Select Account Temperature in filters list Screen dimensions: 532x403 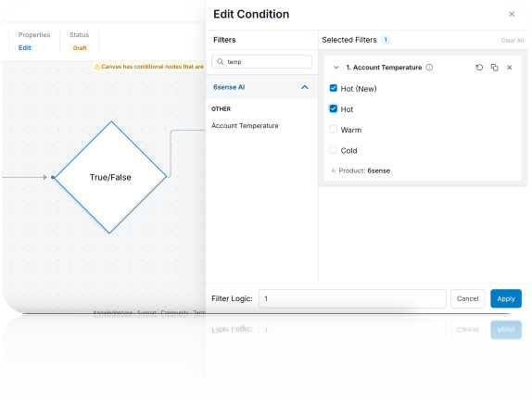click(245, 126)
